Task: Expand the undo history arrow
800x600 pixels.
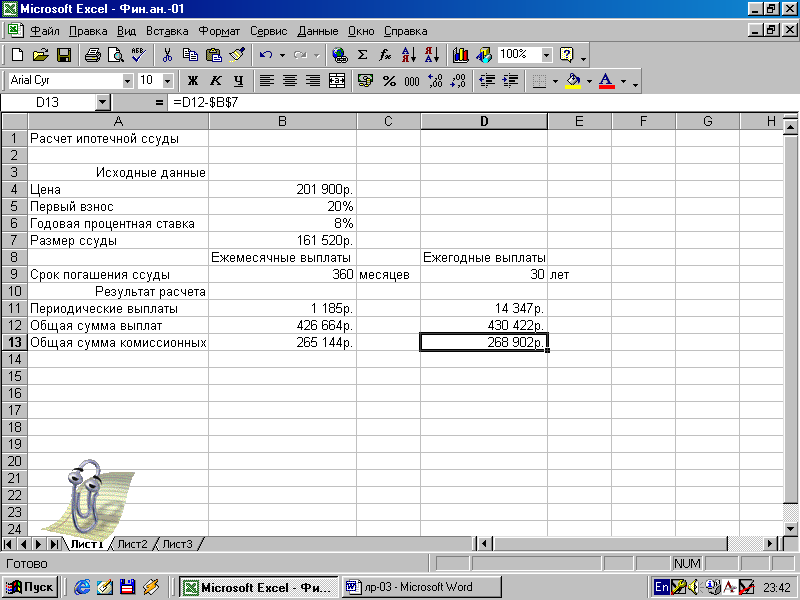Action: coord(282,55)
